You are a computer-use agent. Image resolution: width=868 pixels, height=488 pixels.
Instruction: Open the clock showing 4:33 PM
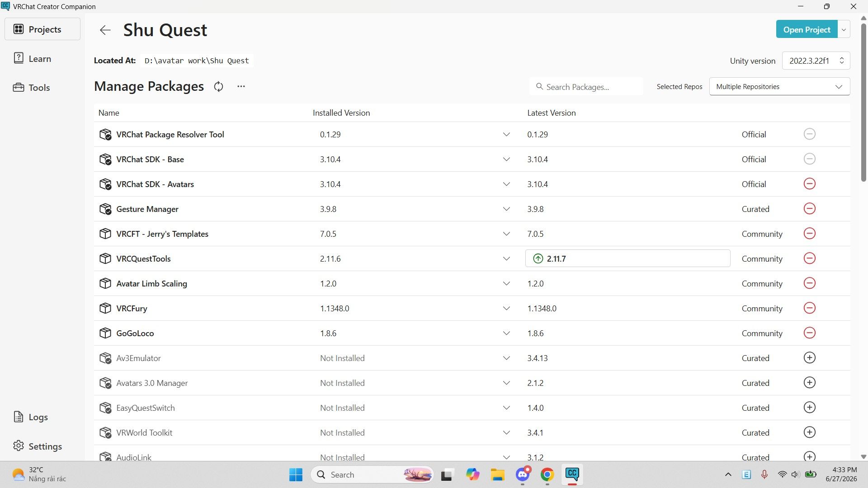[841, 474]
